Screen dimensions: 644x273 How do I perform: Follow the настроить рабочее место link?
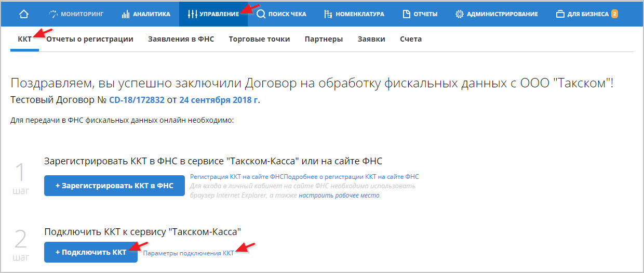(339, 196)
